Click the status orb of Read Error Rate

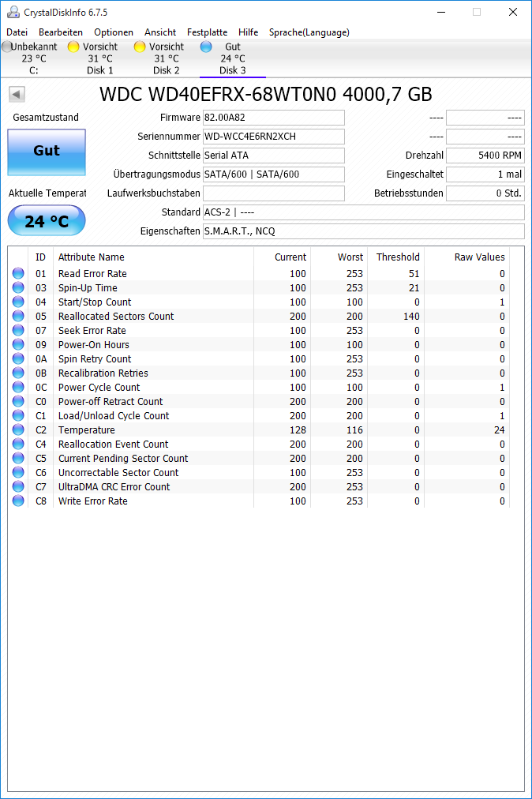(x=18, y=274)
